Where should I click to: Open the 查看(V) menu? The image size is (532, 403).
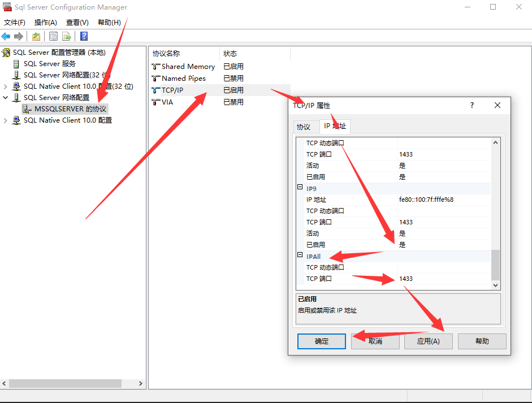[77, 23]
